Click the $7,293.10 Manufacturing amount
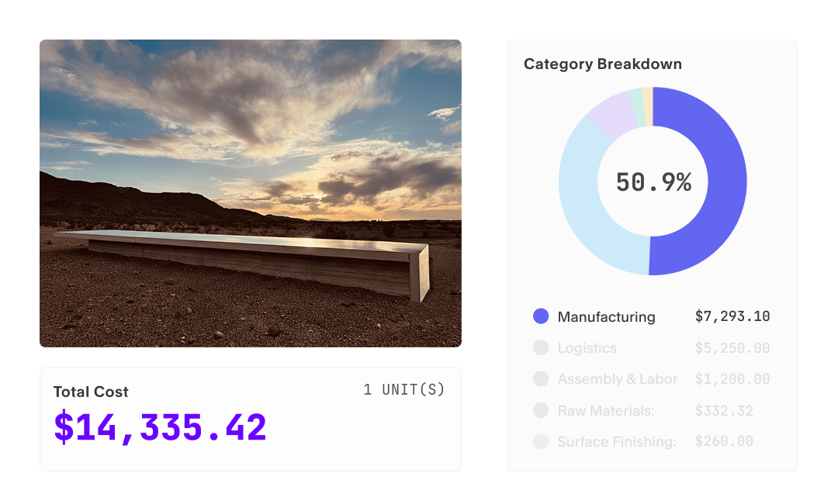 click(732, 316)
